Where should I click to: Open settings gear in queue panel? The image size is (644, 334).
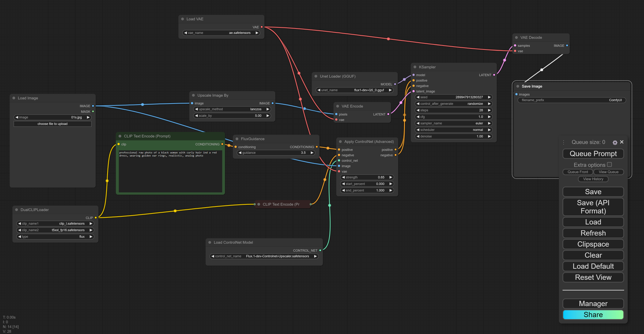pos(615,143)
